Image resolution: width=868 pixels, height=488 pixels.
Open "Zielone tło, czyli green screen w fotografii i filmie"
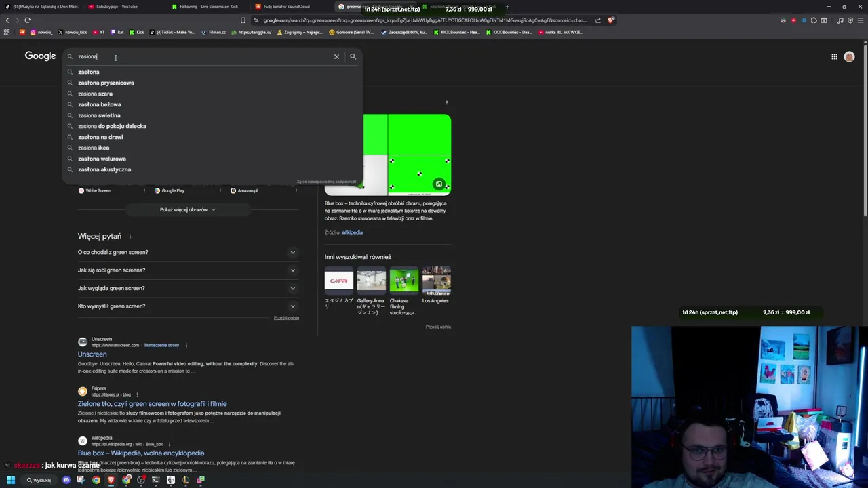coord(152,404)
